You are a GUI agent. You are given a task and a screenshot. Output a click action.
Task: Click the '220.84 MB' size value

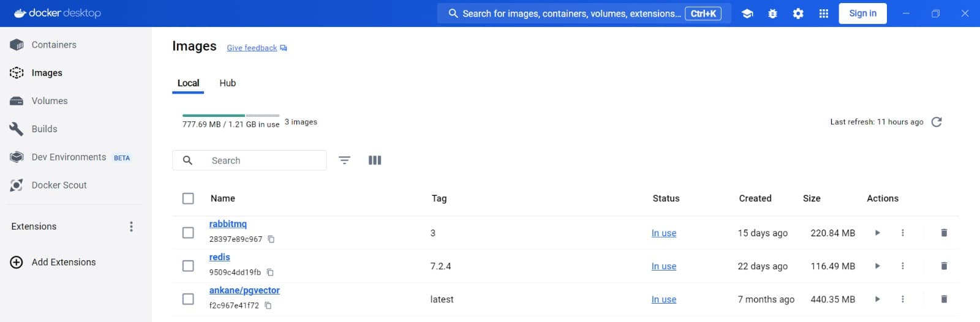(x=833, y=233)
